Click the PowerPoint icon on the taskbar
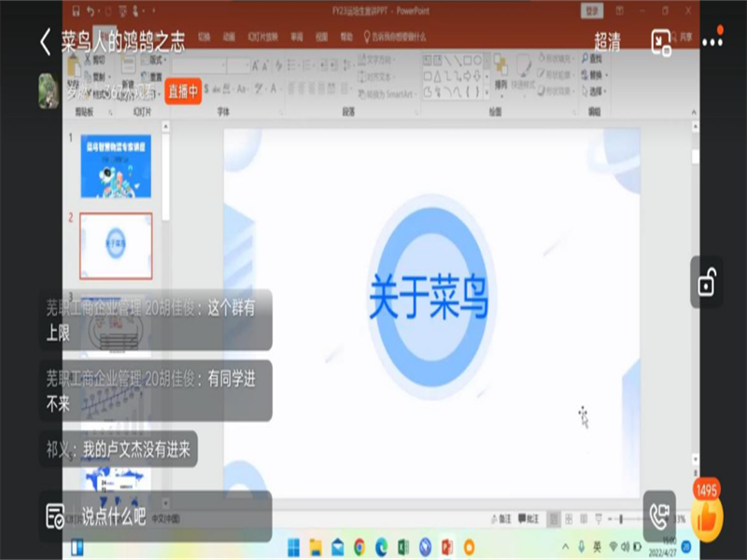 pyautogui.click(x=447, y=546)
